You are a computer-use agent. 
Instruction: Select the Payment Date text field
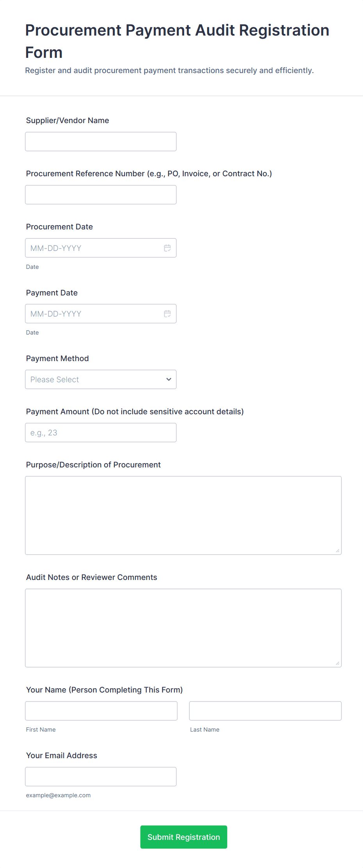(x=94, y=314)
